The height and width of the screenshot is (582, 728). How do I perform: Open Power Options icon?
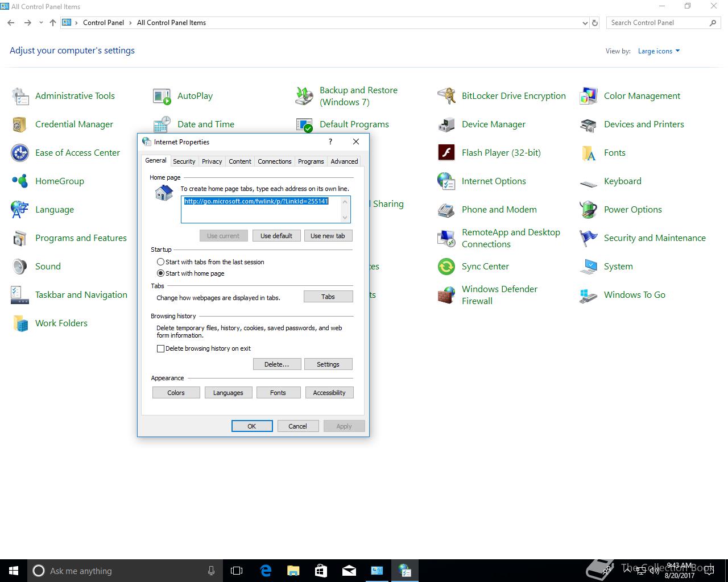tap(589, 210)
